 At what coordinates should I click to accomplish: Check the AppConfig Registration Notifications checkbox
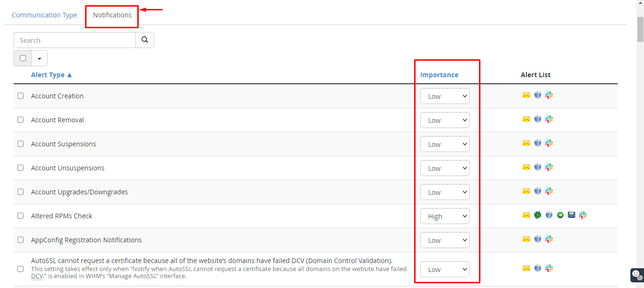pyautogui.click(x=20, y=240)
